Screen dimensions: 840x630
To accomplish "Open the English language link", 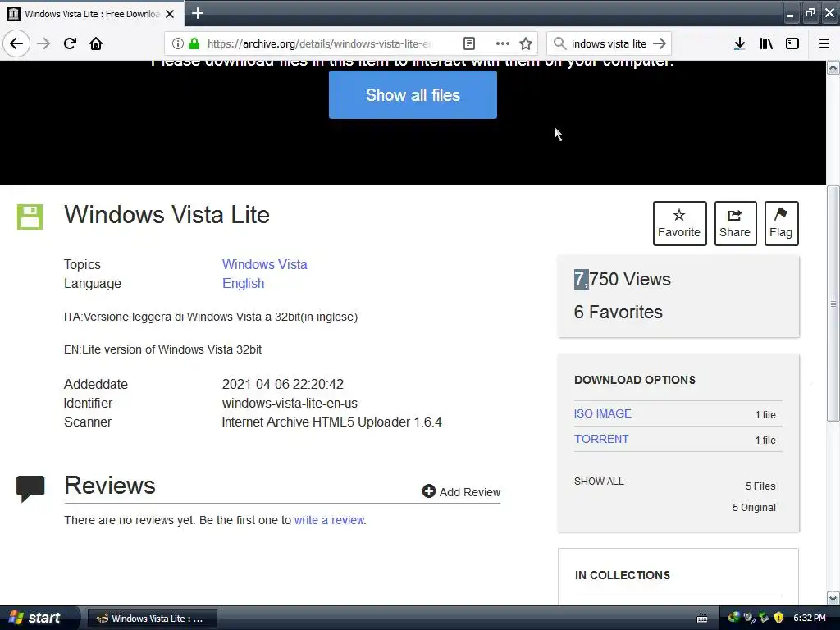I will (x=243, y=283).
